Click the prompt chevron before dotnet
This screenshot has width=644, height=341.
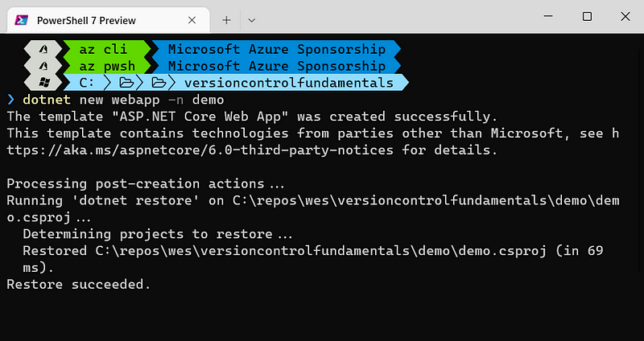coord(10,100)
